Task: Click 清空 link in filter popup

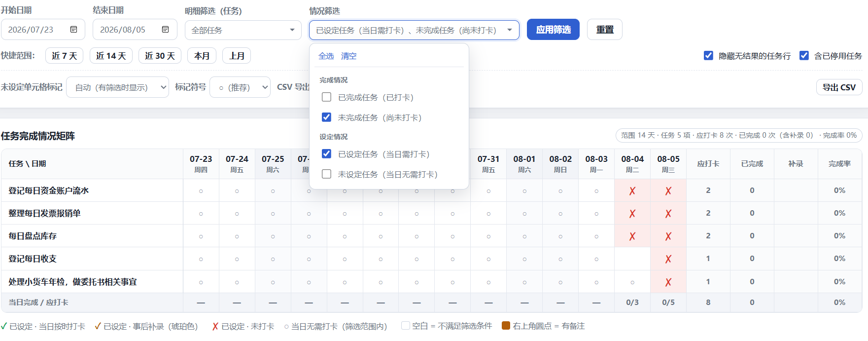Action: 348,56
